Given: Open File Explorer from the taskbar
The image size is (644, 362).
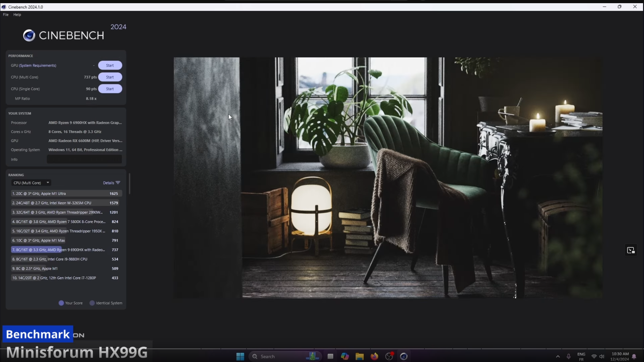Looking at the screenshot, I should 359,356.
